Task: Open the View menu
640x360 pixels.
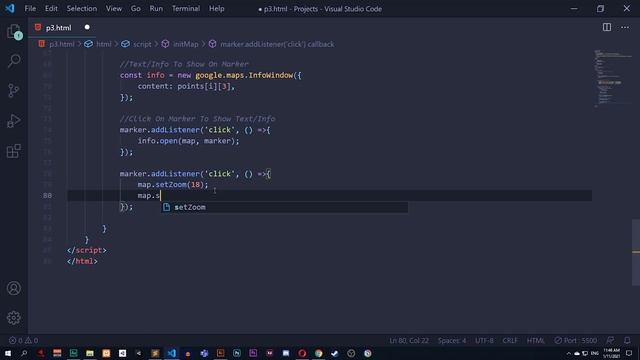Action: click(113, 9)
